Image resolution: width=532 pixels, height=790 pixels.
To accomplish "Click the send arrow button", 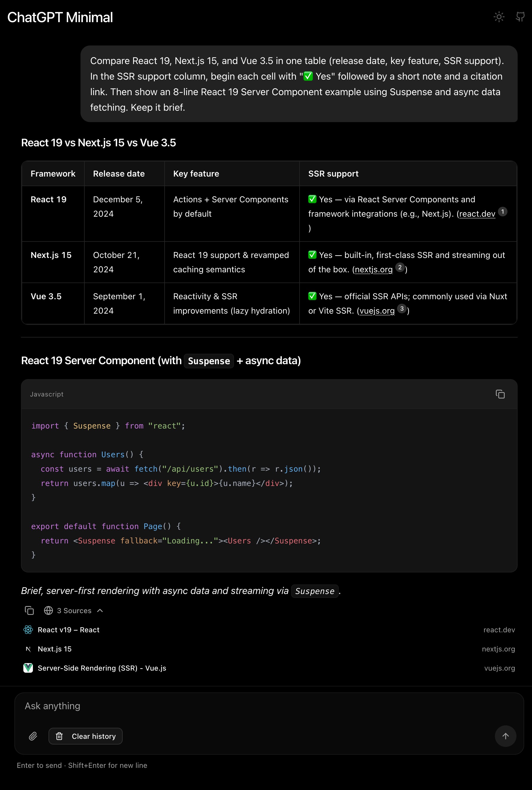I will click(505, 736).
